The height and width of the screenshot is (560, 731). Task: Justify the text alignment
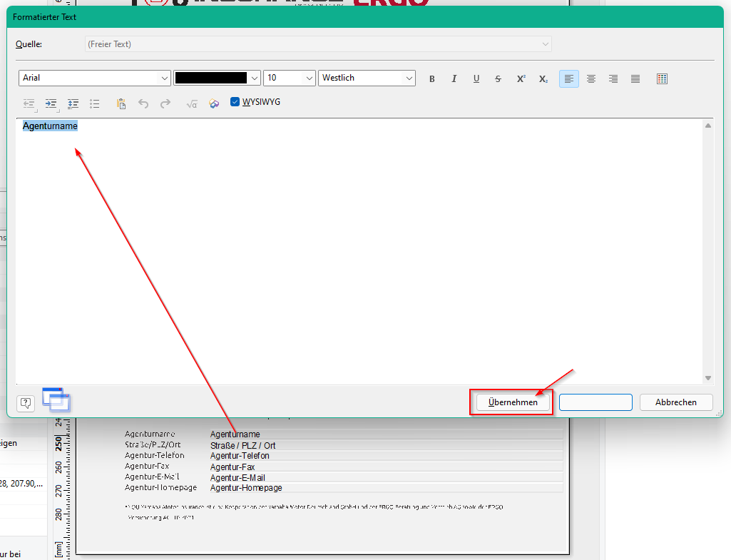(x=635, y=78)
